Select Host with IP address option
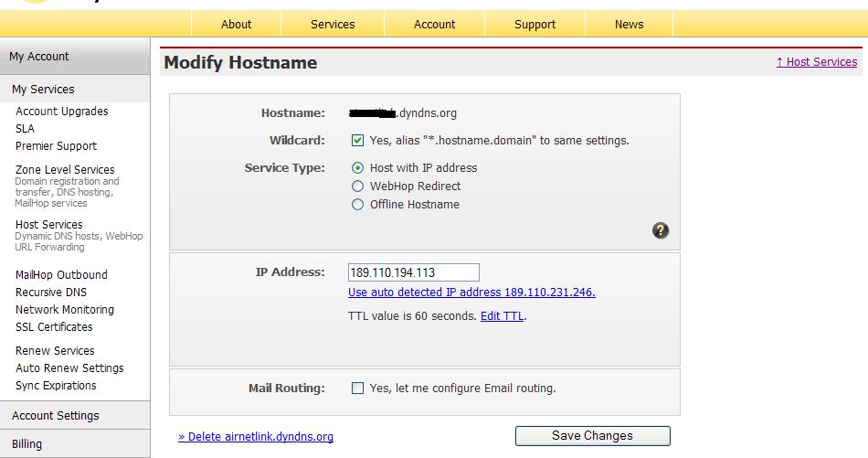 coord(358,168)
